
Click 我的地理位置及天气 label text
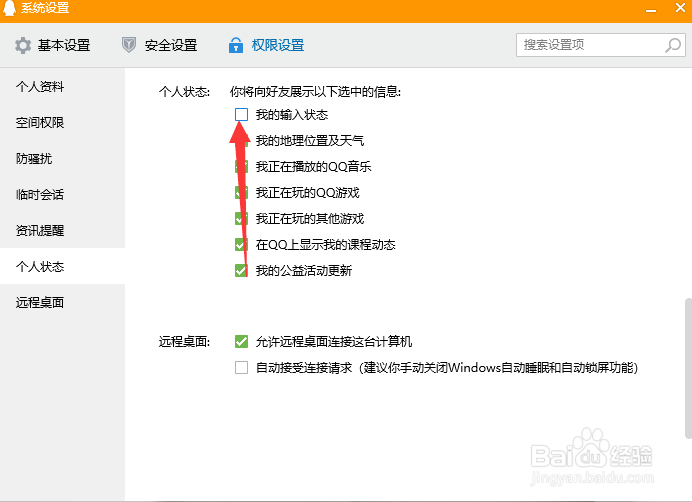pos(310,140)
